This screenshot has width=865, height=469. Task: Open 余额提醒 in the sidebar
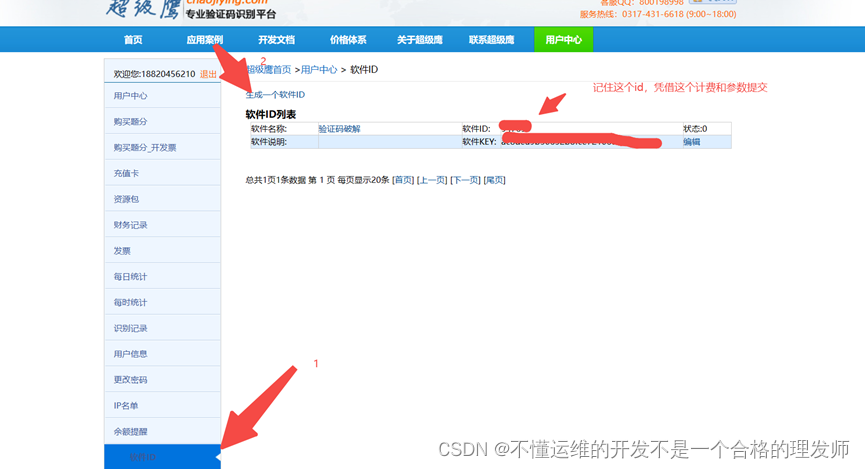[x=162, y=431]
